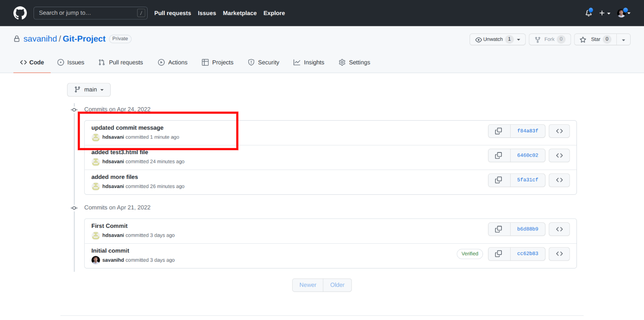The image size is (644, 320).
Task: Open commit cc62b83 by its hash link
Action: click(x=527, y=254)
